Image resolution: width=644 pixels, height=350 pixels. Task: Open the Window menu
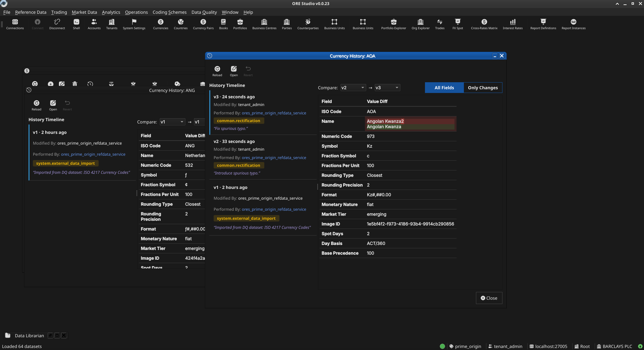point(230,12)
